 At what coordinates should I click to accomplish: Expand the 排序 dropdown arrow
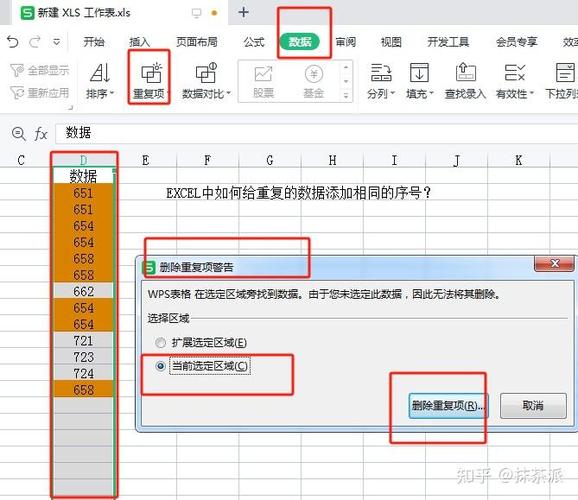pyautogui.click(x=112, y=93)
